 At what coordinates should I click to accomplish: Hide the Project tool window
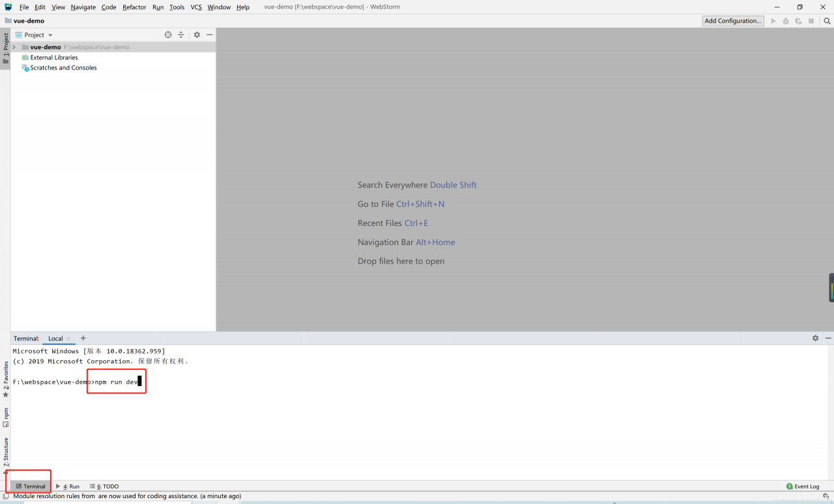[209, 35]
